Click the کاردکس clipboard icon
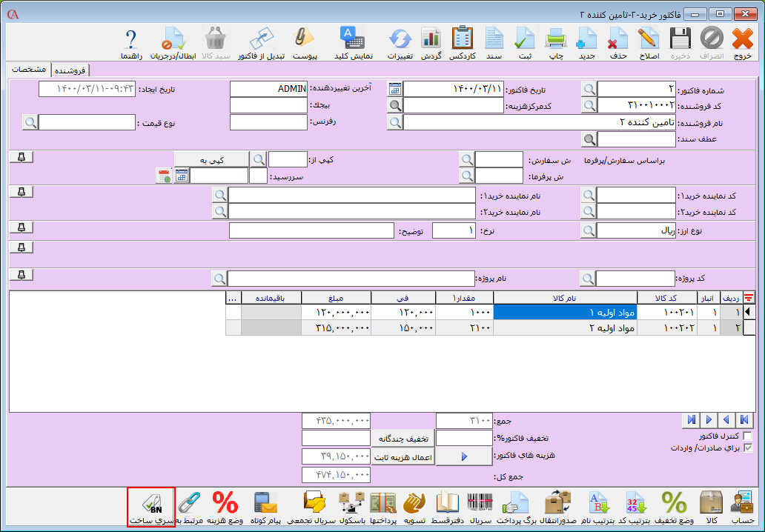Viewport: 765px width, 532px height. click(463, 42)
